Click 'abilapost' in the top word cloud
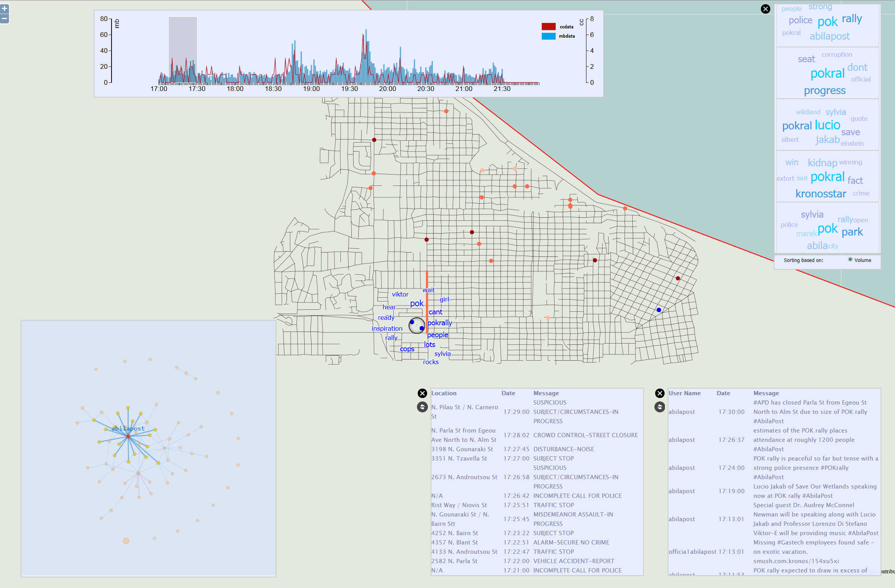The width and height of the screenshot is (895, 588). (x=829, y=36)
